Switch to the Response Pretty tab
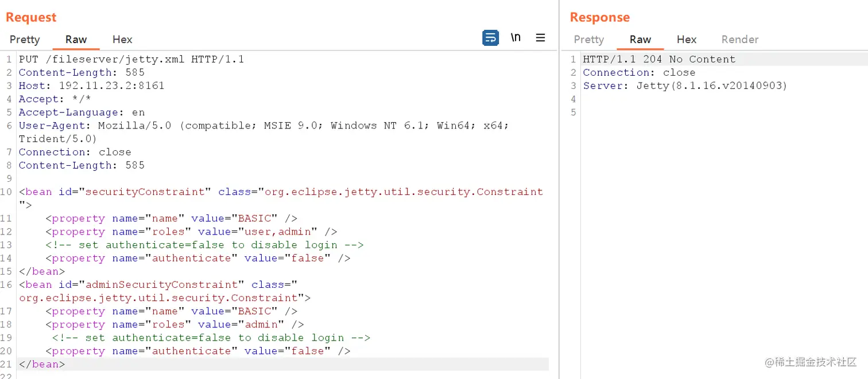The width and height of the screenshot is (868, 379). (x=589, y=40)
